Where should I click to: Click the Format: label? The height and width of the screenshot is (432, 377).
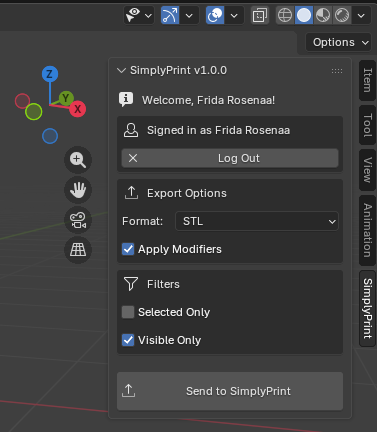142,221
